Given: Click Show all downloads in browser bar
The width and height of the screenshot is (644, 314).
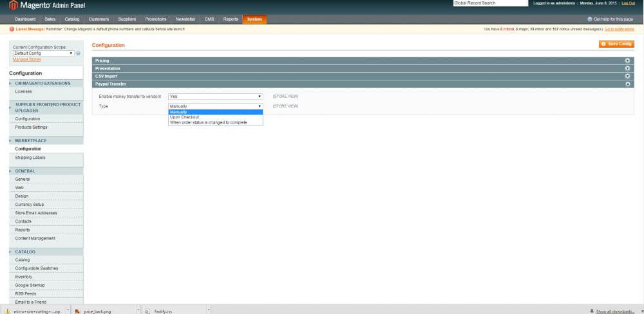Looking at the screenshot, I should (615, 311).
